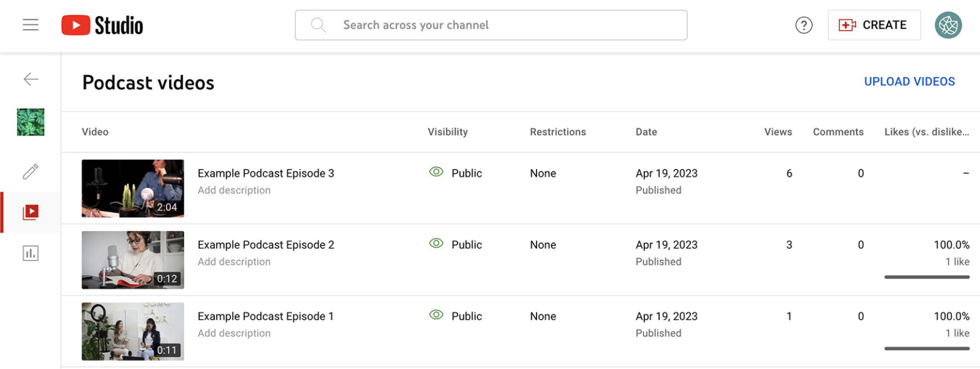Open the Help question mark icon
The height and width of the screenshot is (369, 980).
803,25
